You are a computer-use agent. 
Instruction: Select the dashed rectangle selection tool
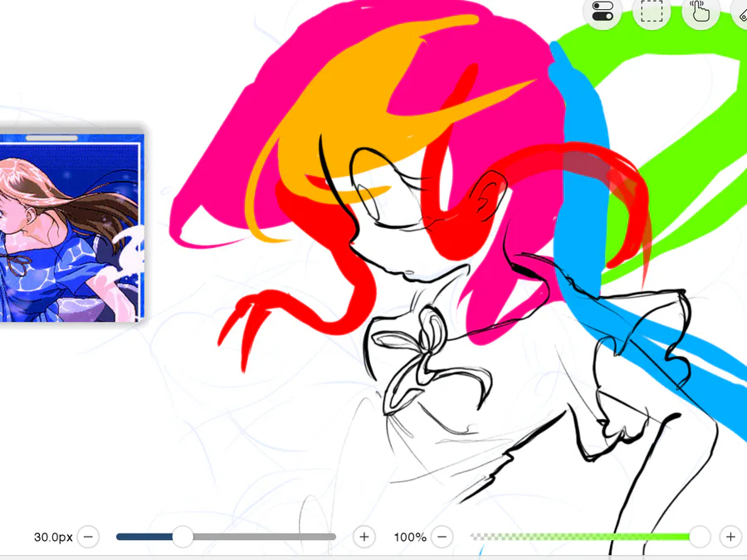click(652, 12)
